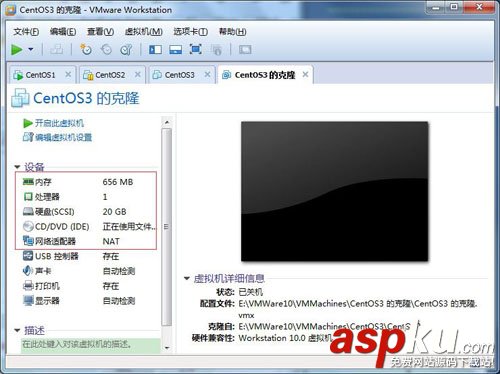Click the Workstation 10.0 hardware compatibility value
Viewport: 500px width, 374px height.
click(285, 338)
